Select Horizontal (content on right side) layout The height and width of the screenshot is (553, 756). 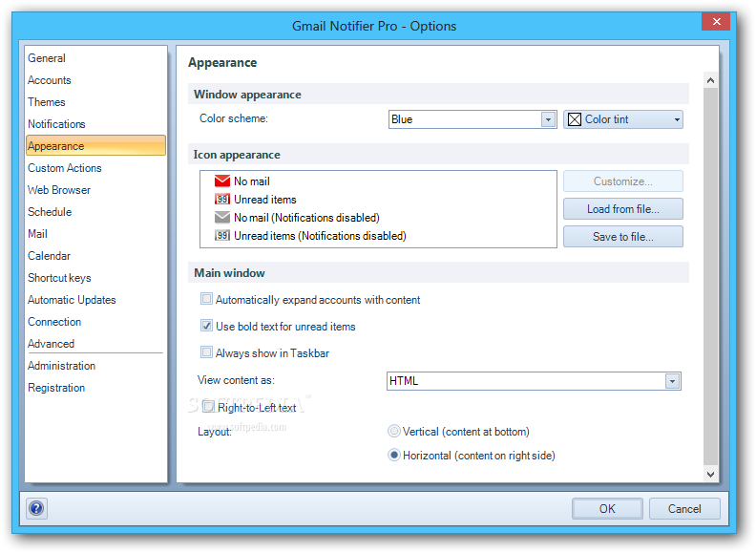[394, 455]
